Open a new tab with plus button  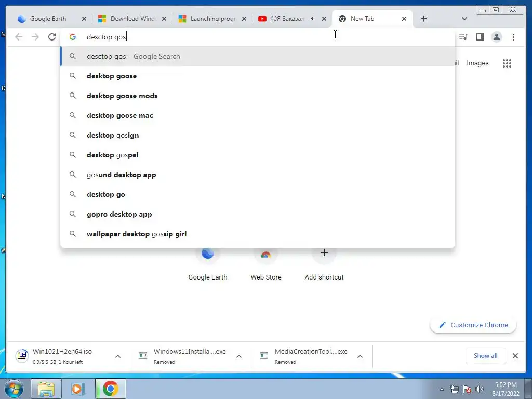tap(424, 19)
